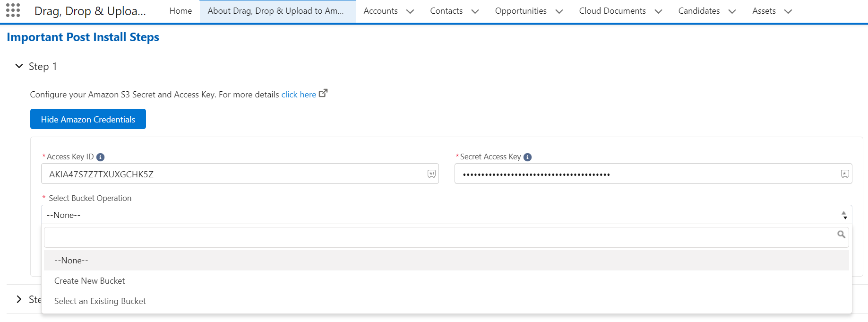This screenshot has height=322, width=868.
Task: Click the password manager icon in Secret Access Key field
Action: tap(845, 174)
